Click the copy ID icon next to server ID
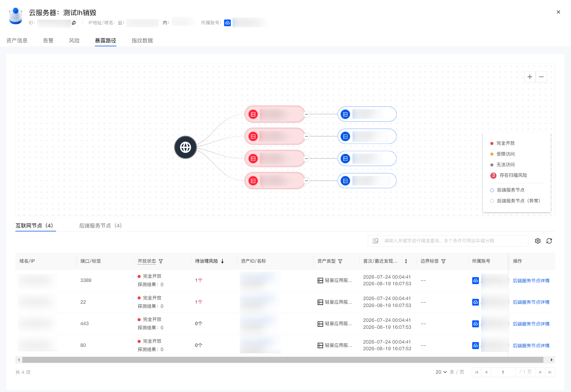571x392 pixels. [74, 23]
